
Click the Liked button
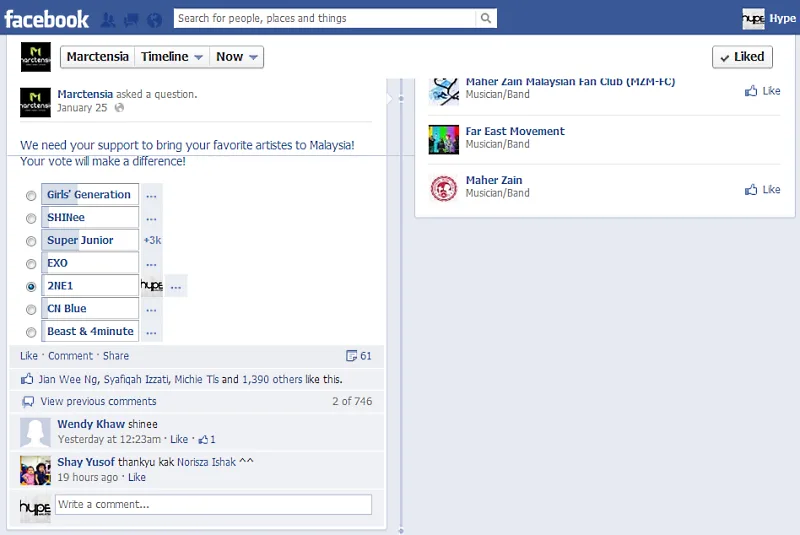pos(742,57)
